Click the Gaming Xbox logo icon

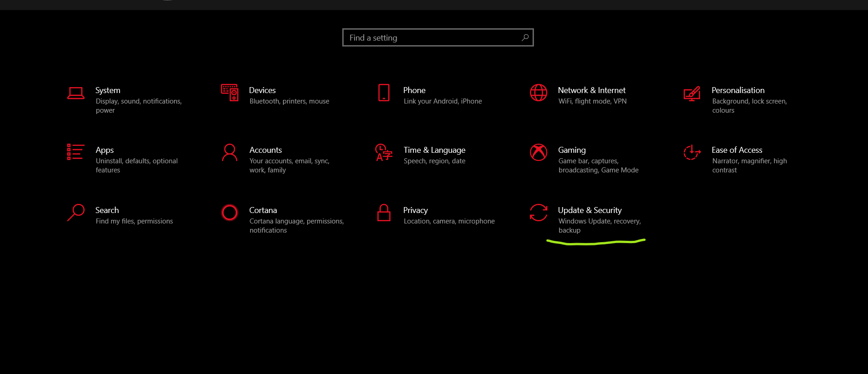pos(539,152)
